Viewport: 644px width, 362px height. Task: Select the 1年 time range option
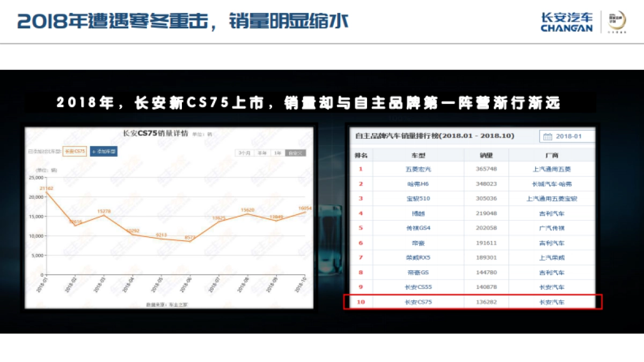[277, 152]
